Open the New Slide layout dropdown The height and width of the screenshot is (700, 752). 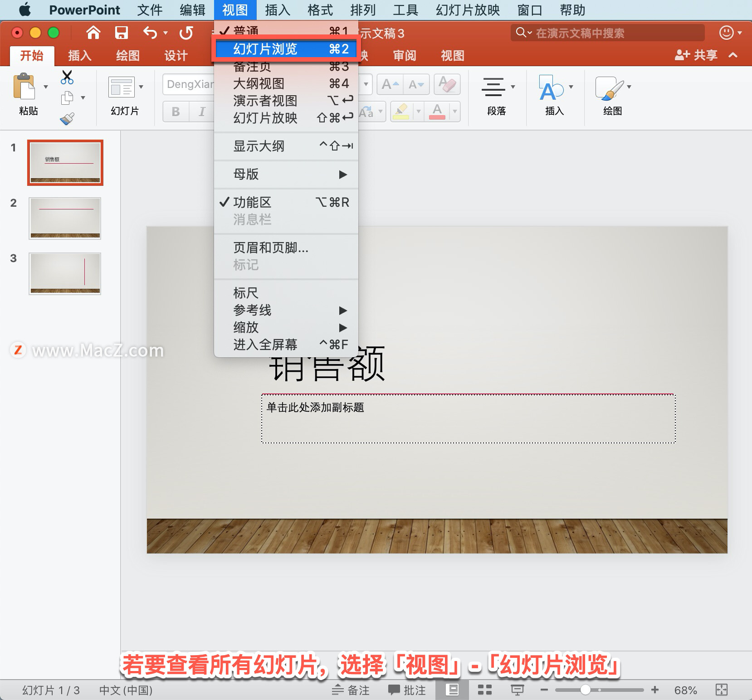click(x=141, y=87)
